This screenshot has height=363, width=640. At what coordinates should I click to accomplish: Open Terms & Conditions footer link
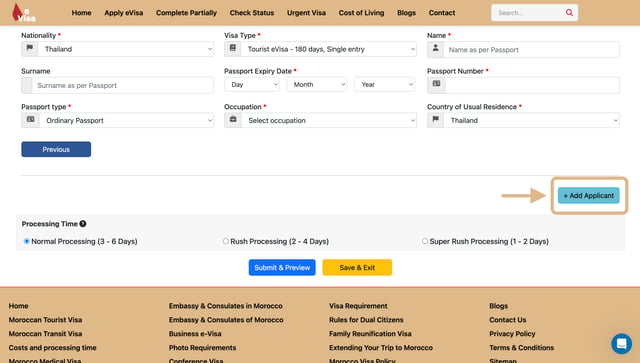522,347
